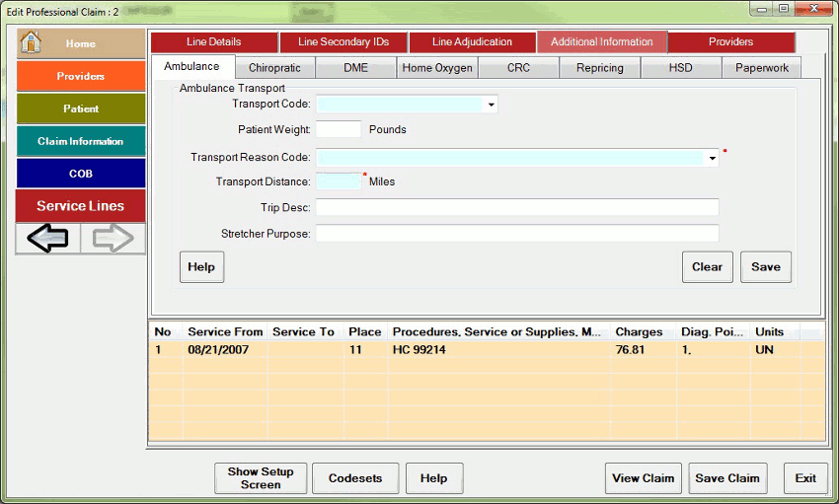Image resolution: width=839 pixels, height=504 pixels.
Task: Click the Save button in Ambulance Transport
Action: [765, 267]
